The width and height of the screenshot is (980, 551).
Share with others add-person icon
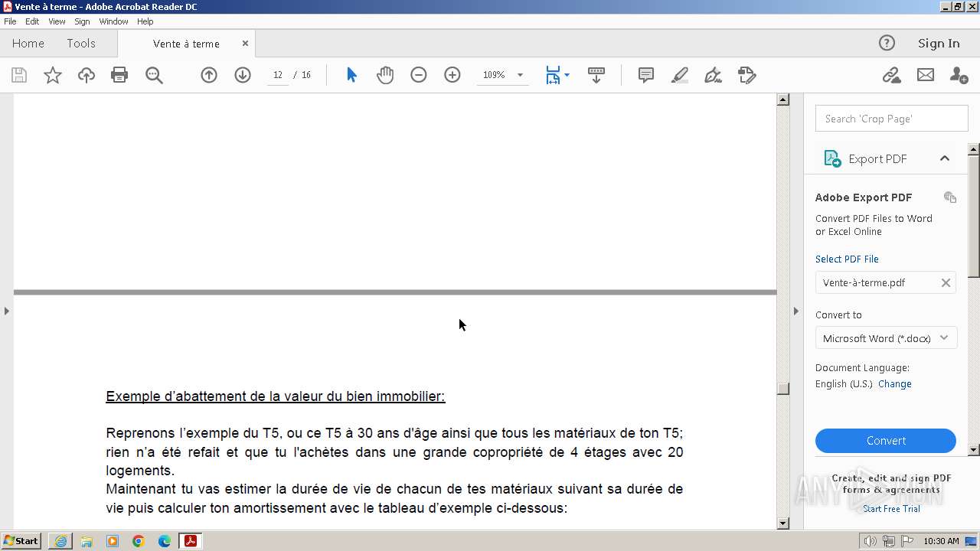pyautogui.click(x=959, y=75)
